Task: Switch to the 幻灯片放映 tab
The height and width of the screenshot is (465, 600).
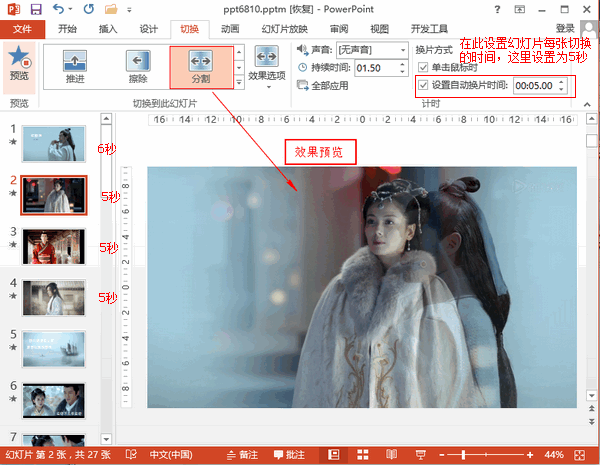Action: pyautogui.click(x=285, y=29)
